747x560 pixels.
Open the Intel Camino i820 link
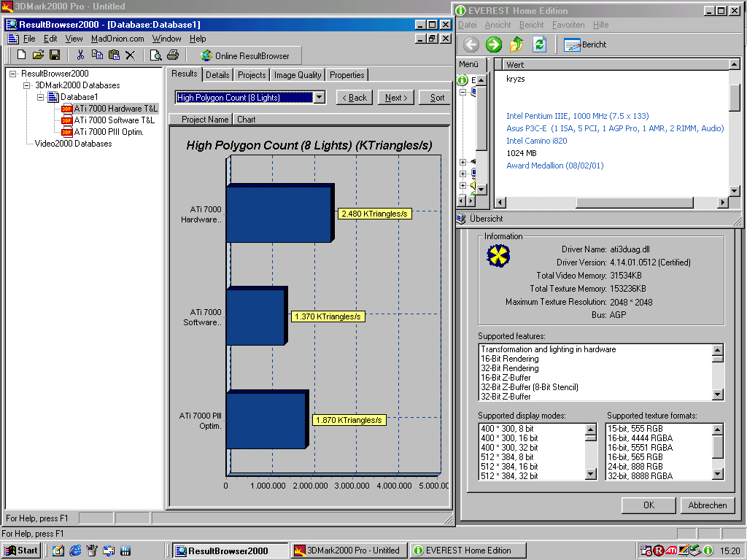(x=536, y=141)
